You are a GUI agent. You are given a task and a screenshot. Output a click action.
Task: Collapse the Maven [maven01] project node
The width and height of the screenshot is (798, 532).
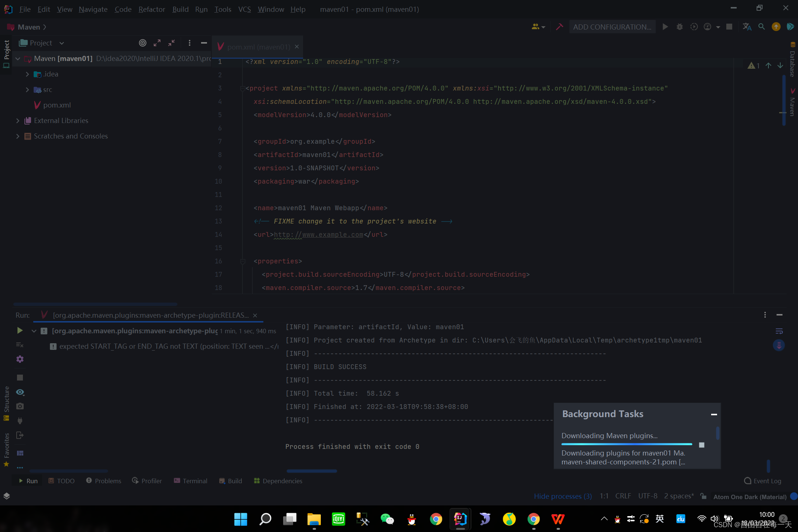pos(17,58)
